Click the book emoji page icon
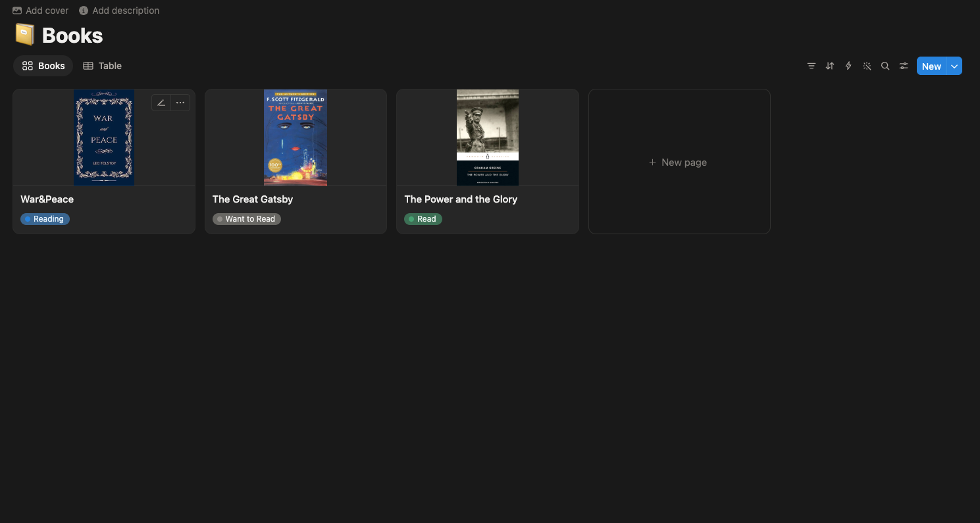 tap(24, 35)
